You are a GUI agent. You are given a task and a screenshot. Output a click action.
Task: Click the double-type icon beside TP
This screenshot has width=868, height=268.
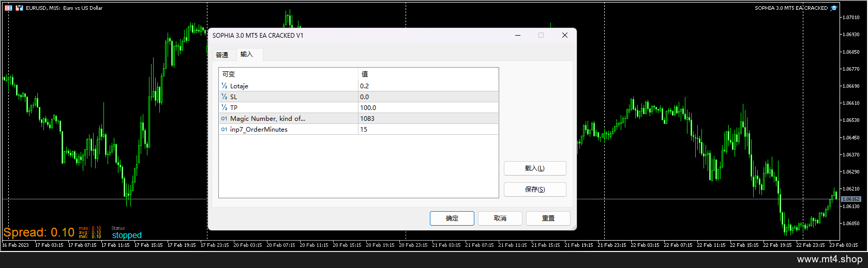(224, 107)
